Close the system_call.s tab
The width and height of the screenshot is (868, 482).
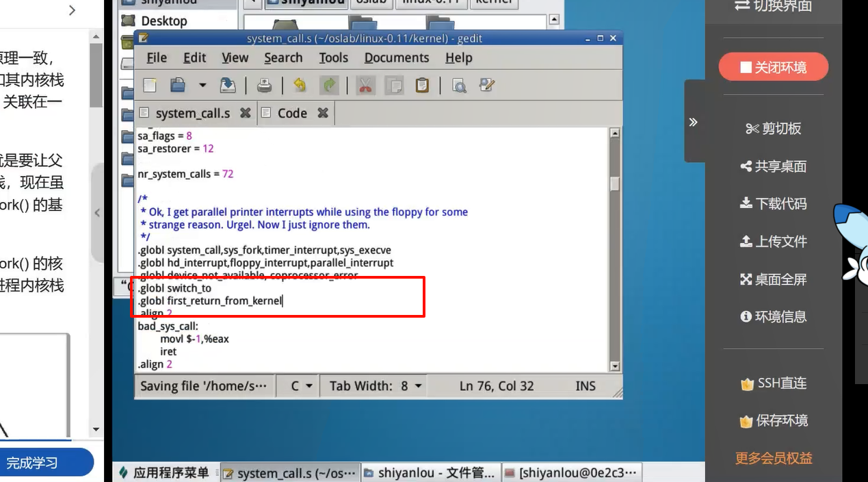[x=245, y=113]
